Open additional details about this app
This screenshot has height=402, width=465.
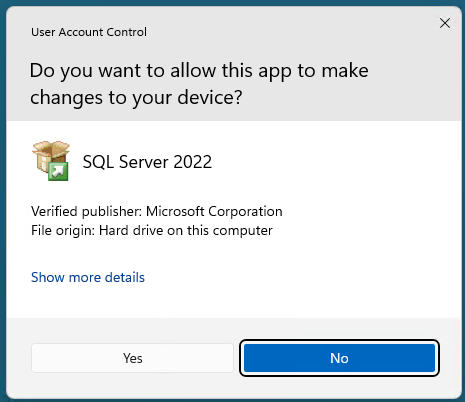click(x=88, y=277)
